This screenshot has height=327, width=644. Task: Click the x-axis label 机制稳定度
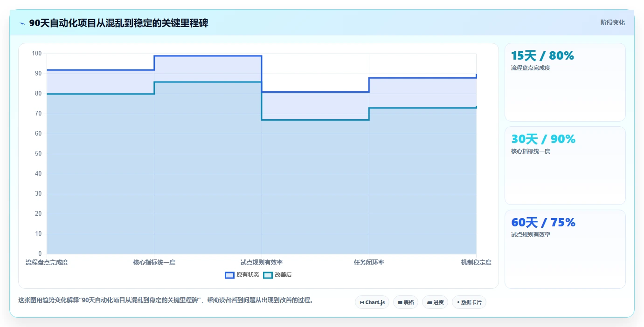click(x=476, y=263)
